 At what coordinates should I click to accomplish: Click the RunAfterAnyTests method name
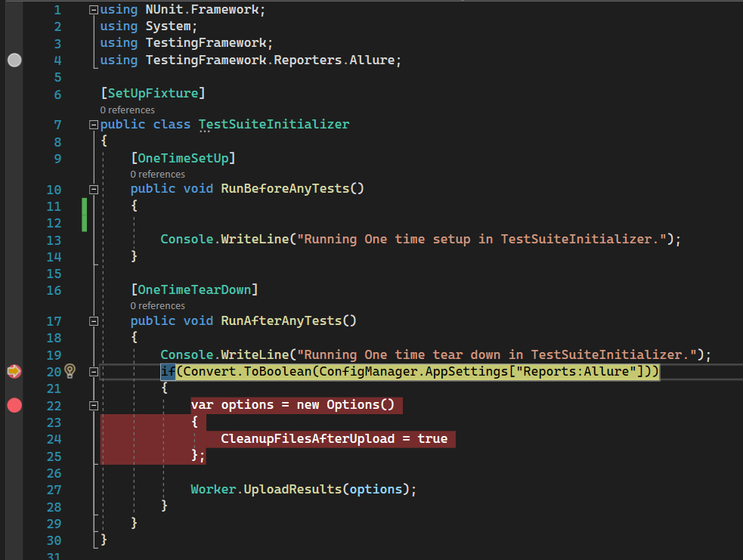tap(281, 320)
